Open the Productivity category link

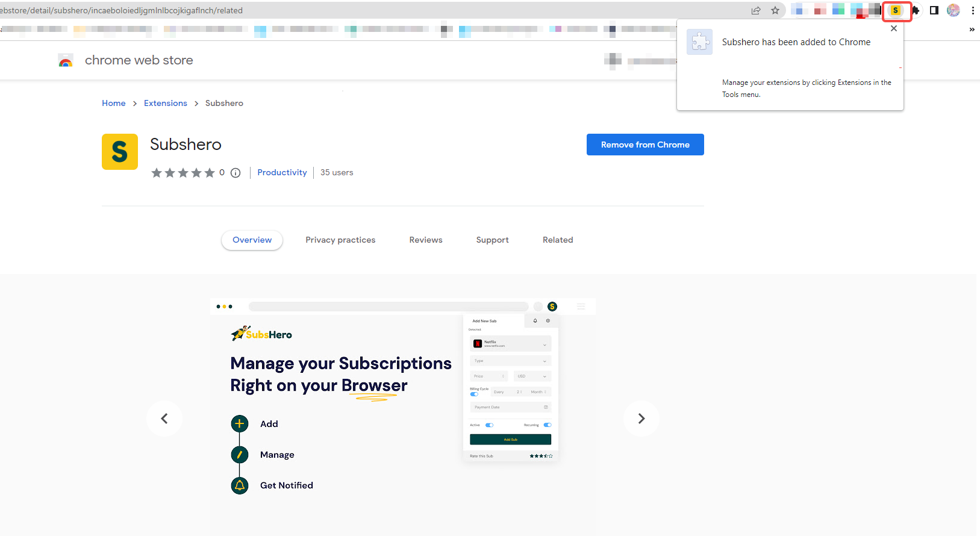(282, 172)
